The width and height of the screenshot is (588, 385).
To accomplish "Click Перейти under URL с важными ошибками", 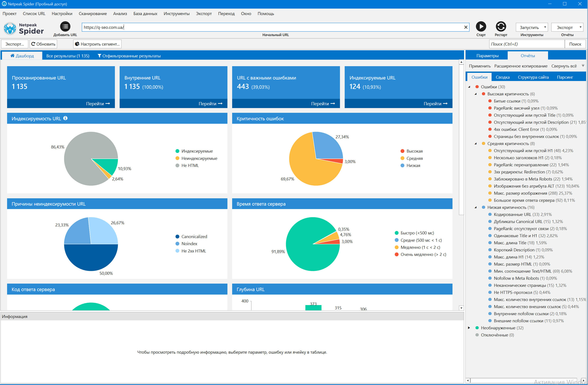I will point(323,104).
